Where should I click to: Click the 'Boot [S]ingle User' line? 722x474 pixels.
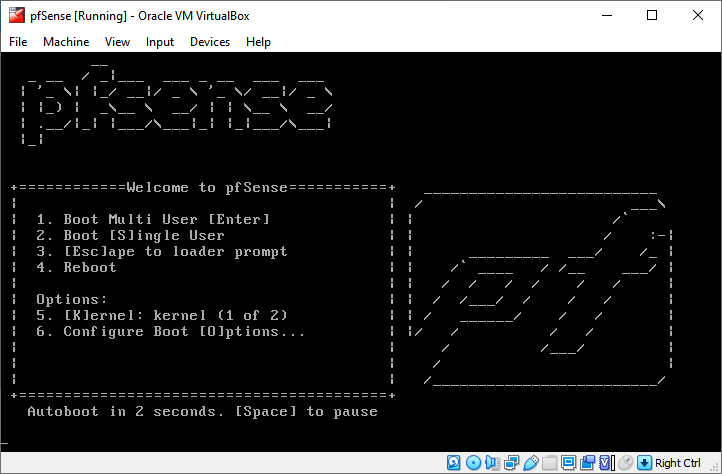point(130,235)
